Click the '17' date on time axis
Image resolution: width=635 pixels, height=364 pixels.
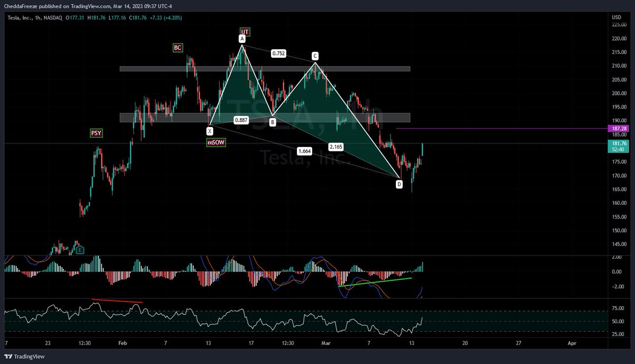(x=251, y=343)
